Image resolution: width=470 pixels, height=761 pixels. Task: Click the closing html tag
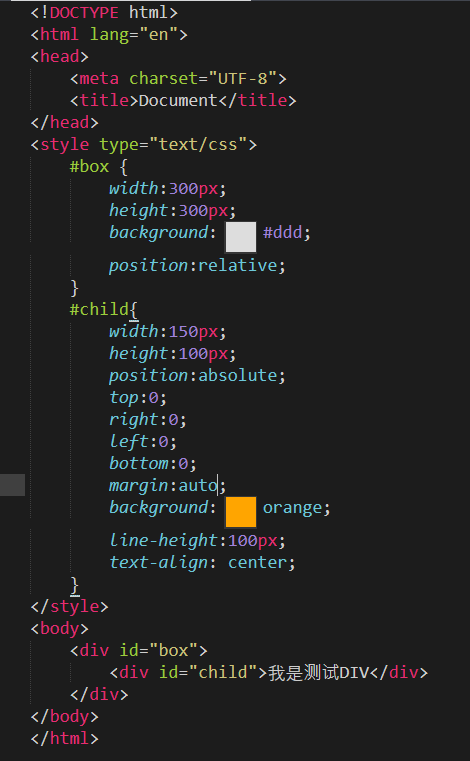click(x=65, y=739)
